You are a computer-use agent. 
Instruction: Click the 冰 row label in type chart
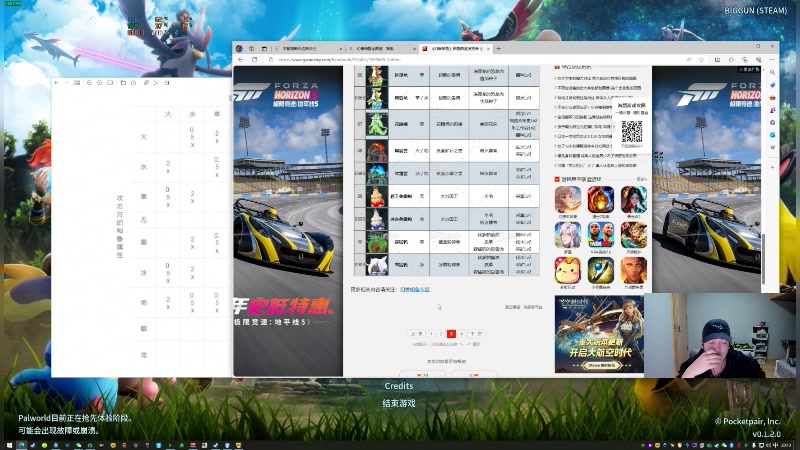(144, 272)
